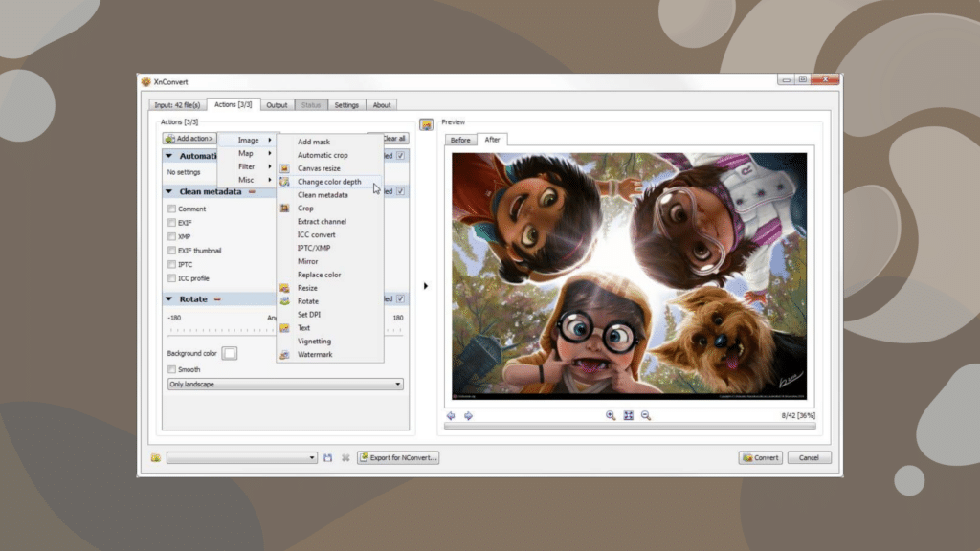Enable the EXIF metadata checkbox
Screen dimensions: 980x551
(172, 223)
